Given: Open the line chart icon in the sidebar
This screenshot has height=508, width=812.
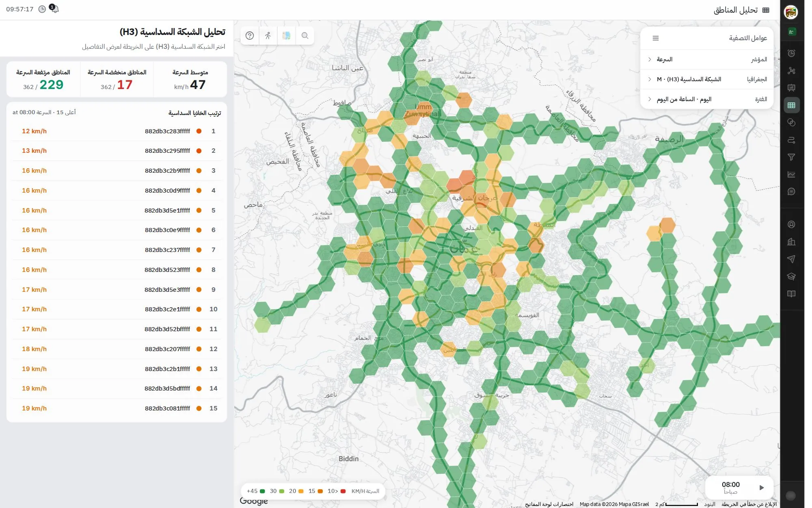Looking at the screenshot, I should [x=791, y=174].
